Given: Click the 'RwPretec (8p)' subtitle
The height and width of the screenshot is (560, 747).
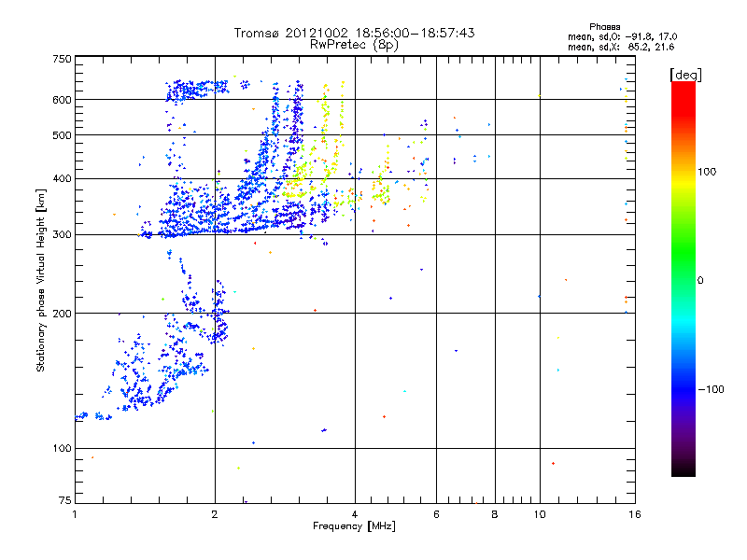Looking at the screenshot, I should click(x=354, y=45).
